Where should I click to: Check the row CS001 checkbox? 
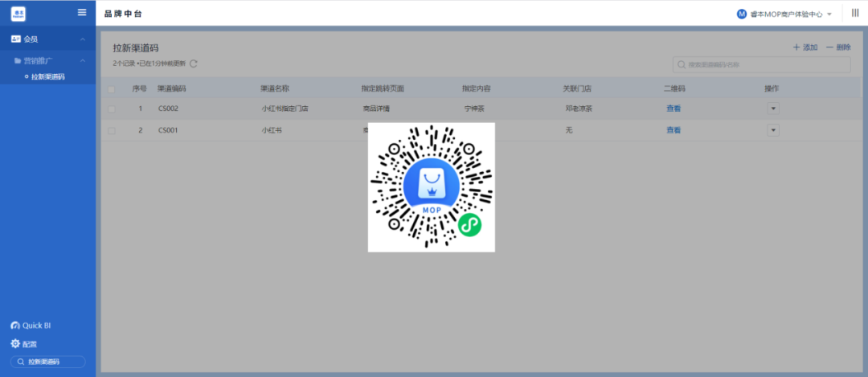(x=112, y=131)
